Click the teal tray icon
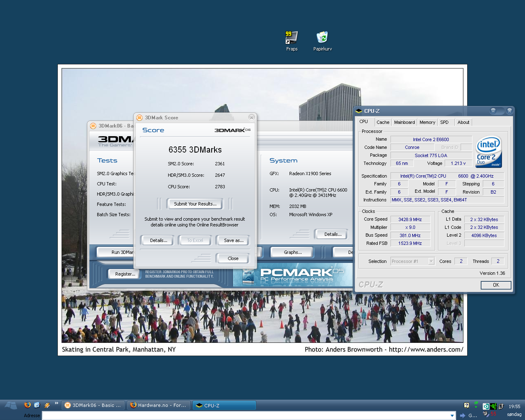The height and width of the screenshot is (420, 525). 486,406
